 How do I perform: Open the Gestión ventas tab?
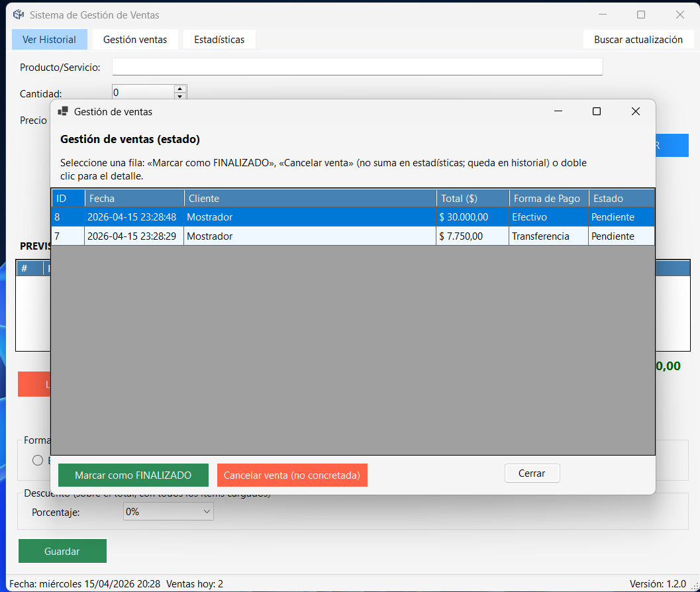click(x=135, y=40)
